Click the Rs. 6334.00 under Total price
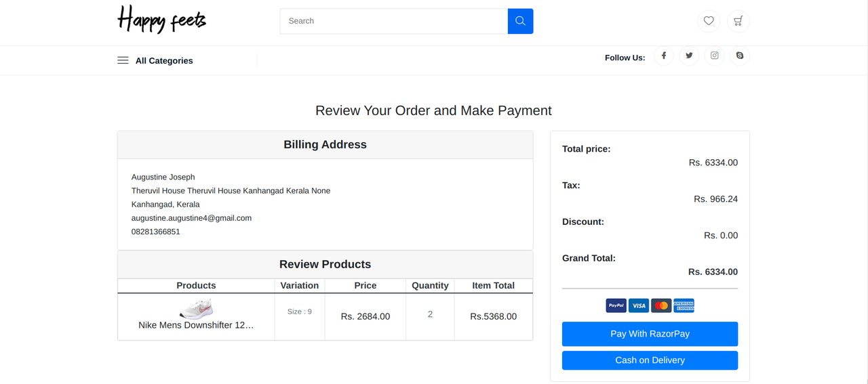The width and height of the screenshot is (868, 384). [713, 163]
